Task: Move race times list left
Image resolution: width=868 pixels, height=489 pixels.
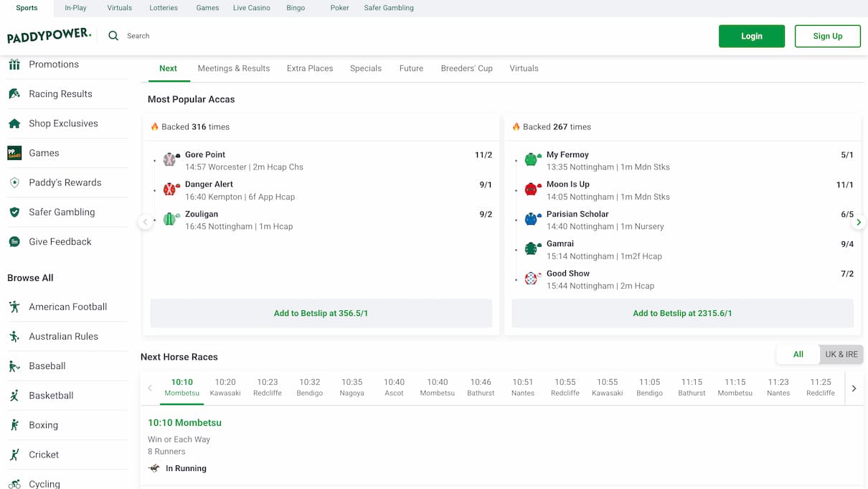Action: click(x=150, y=388)
